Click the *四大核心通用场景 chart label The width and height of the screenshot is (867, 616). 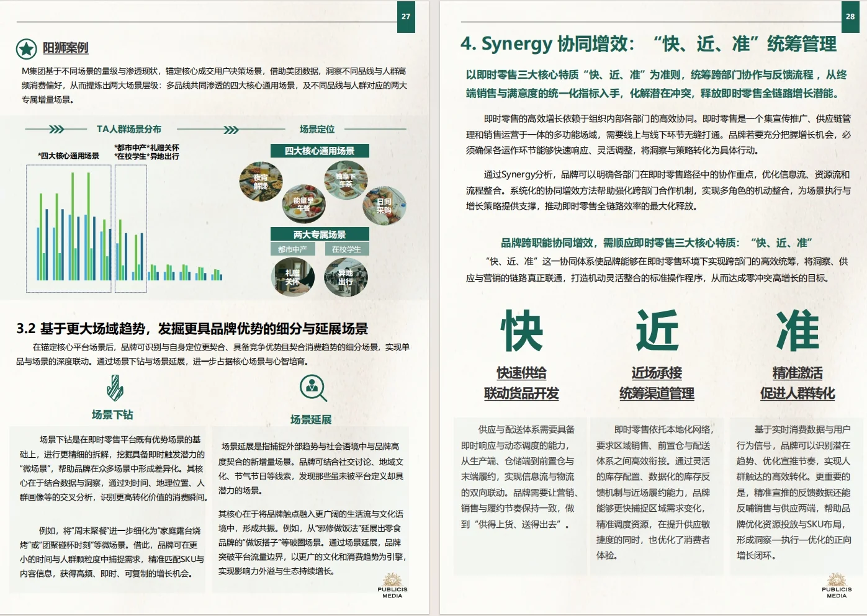68,156
